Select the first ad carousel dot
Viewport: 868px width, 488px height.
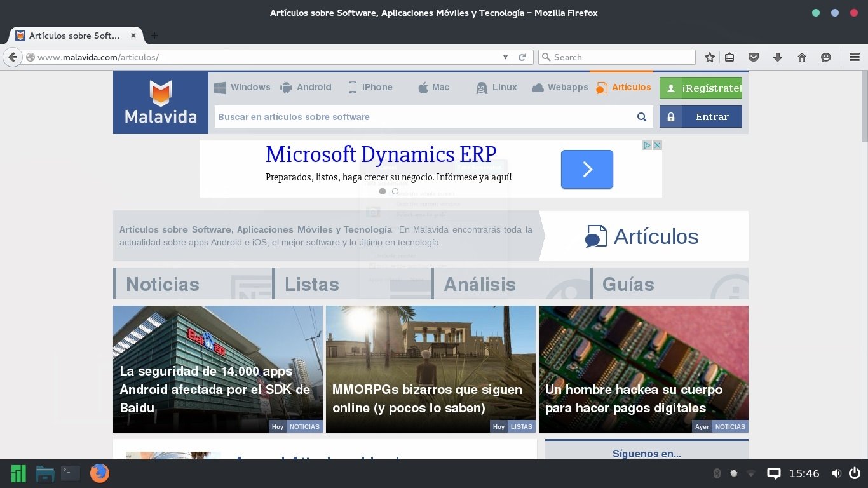[383, 191]
